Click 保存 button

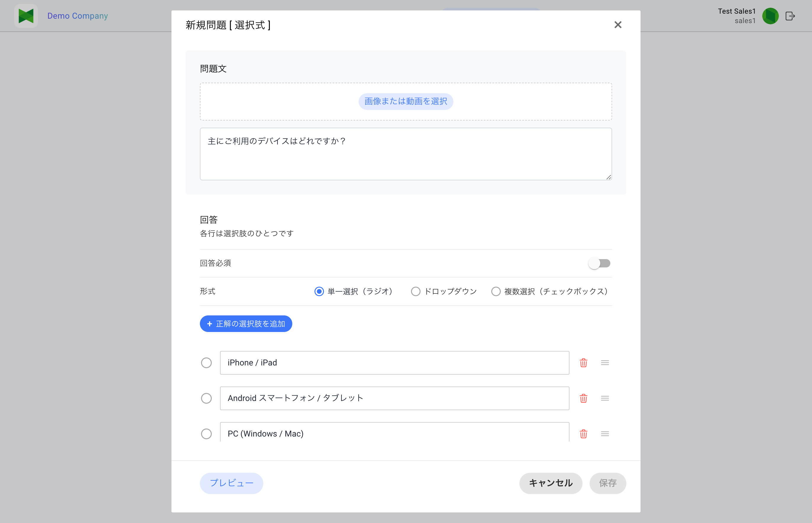pos(608,483)
